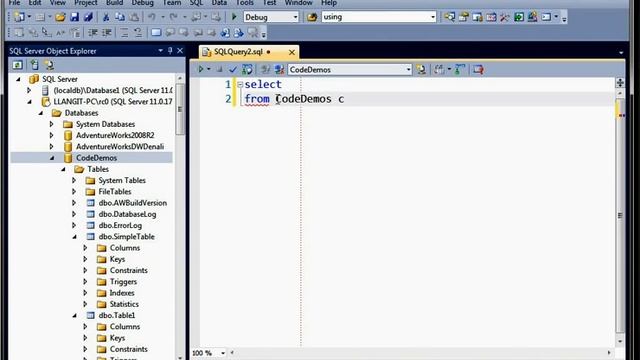Open the Tools menu

(244, 3)
